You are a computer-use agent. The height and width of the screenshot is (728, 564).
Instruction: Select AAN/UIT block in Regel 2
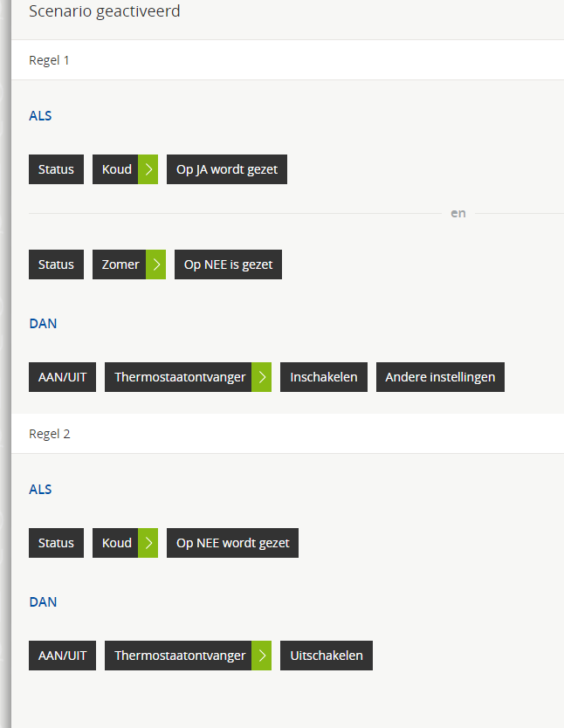62,656
